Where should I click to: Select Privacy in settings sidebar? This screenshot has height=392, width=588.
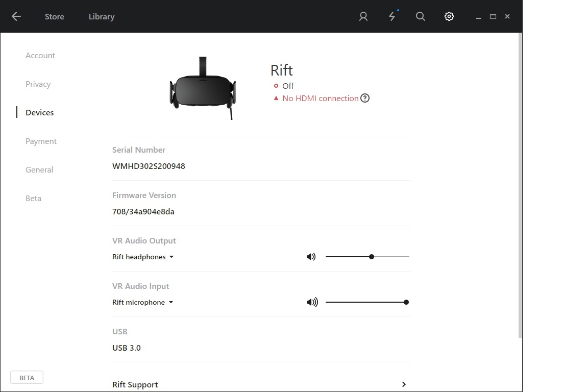coord(38,84)
